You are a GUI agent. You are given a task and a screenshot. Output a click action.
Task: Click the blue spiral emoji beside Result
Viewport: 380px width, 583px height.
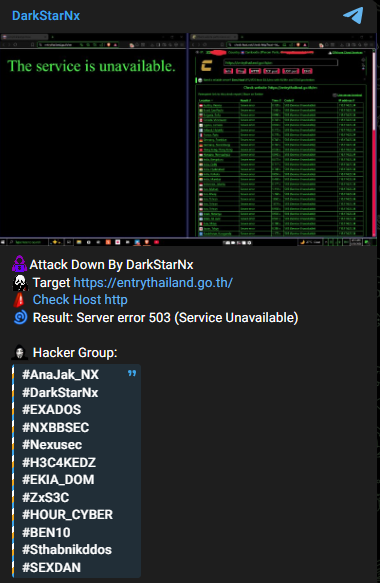[x=20, y=318]
